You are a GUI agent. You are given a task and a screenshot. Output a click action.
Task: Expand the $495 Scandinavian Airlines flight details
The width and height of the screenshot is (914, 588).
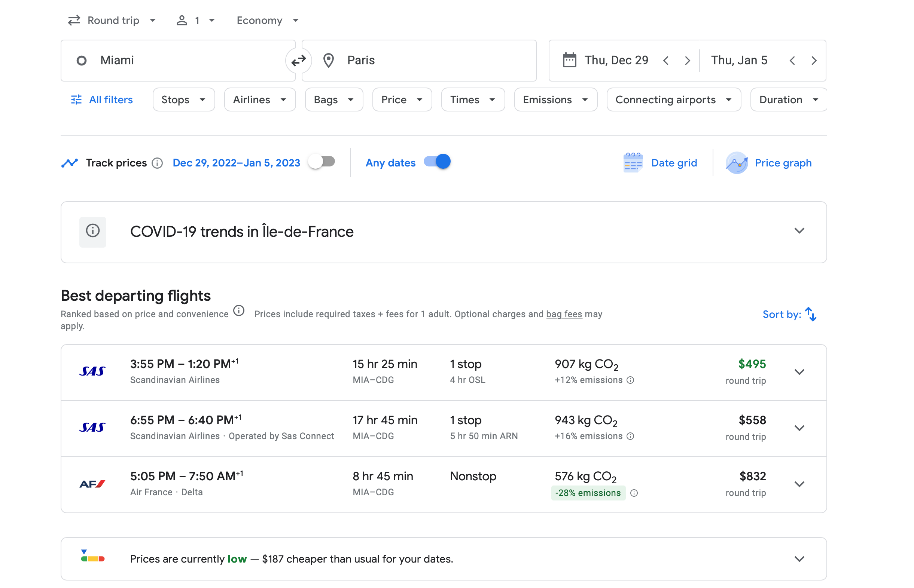(799, 372)
